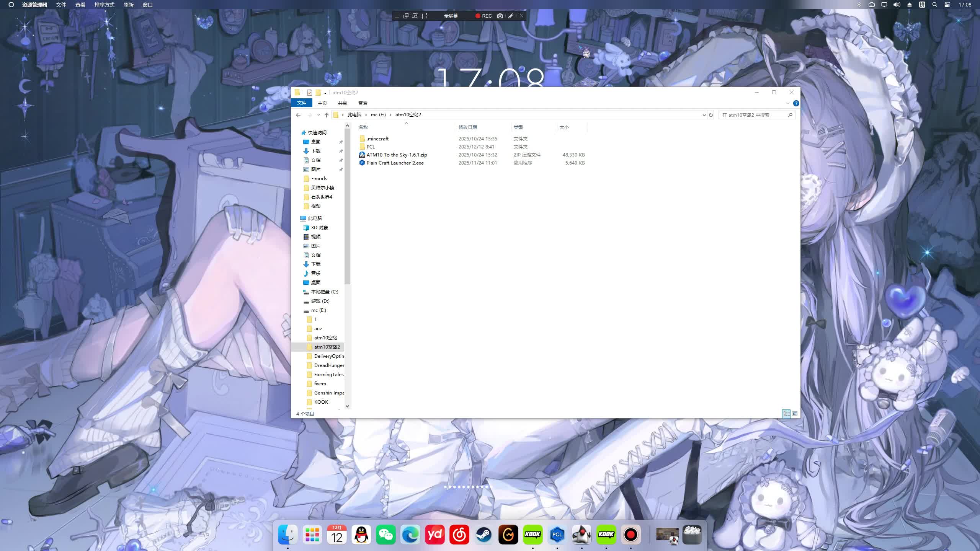Click the 修改日期 column header
Screen dimensions: 980x551
pos(467,127)
